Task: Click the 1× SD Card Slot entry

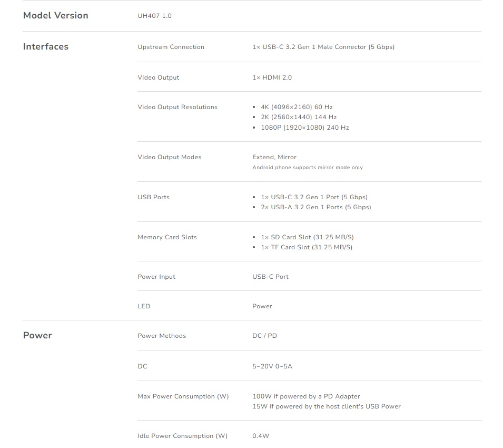Action: pos(307,237)
